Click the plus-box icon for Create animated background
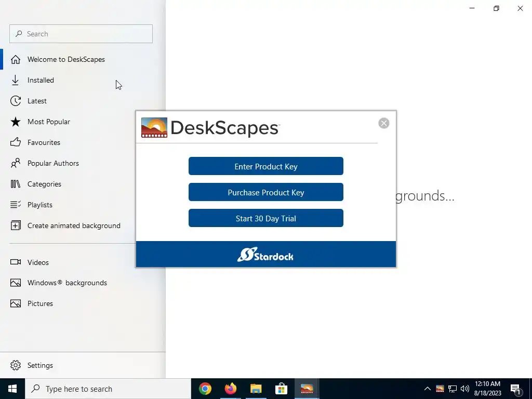The image size is (532, 399). (15, 225)
